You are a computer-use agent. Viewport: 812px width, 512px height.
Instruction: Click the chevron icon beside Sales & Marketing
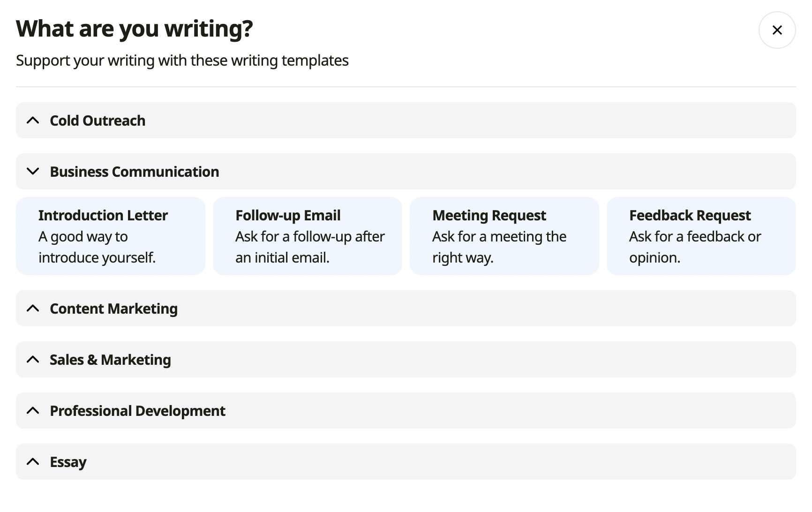coord(33,360)
